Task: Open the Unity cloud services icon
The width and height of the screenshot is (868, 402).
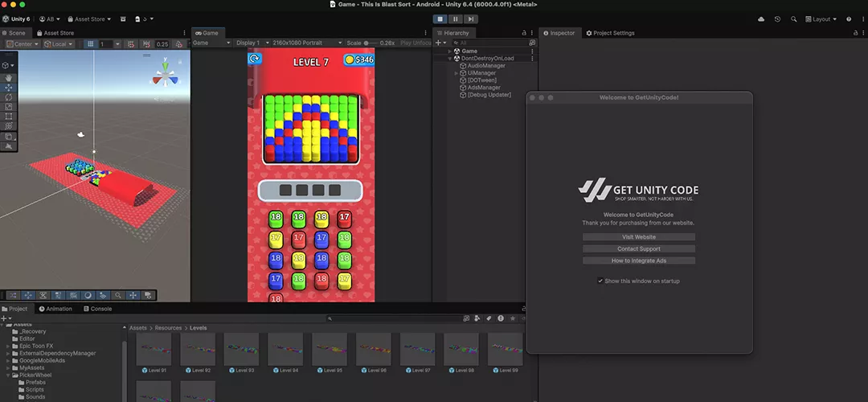Action: 761,18
